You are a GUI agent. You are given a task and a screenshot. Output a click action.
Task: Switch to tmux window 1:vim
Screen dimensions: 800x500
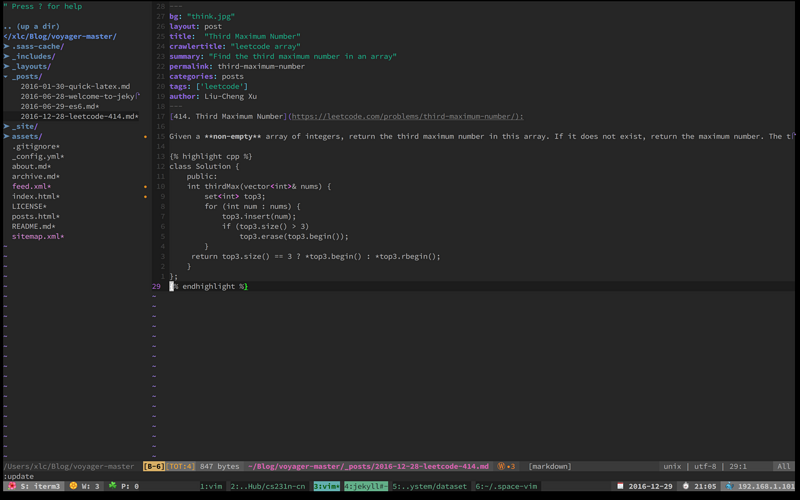(211, 486)
